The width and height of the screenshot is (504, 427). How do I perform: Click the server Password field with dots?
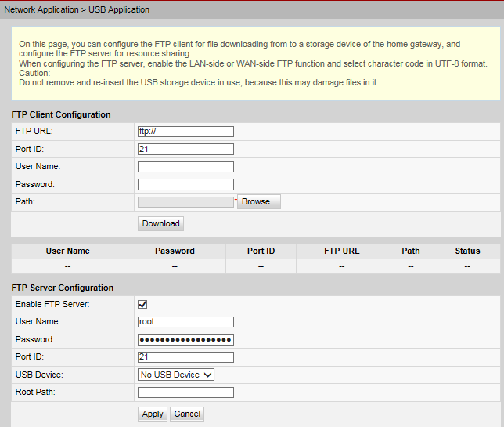click(185, 339)
